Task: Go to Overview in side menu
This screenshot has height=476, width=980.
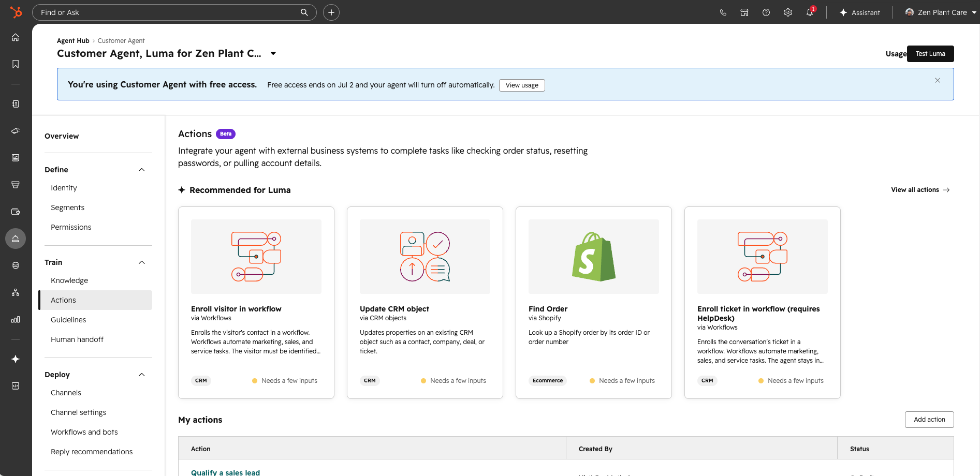Action: pos(62,136)
